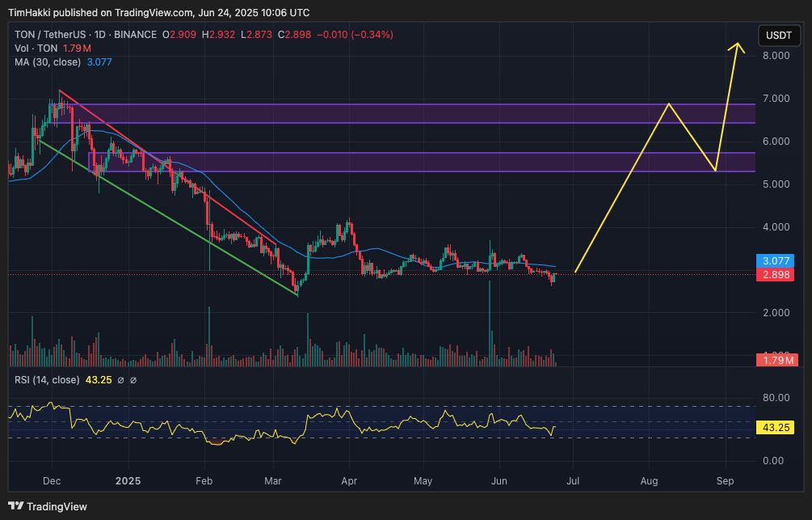Click the "BINANCE" exchange name in the title
The image size is (812, 520).
coord(135,35)
